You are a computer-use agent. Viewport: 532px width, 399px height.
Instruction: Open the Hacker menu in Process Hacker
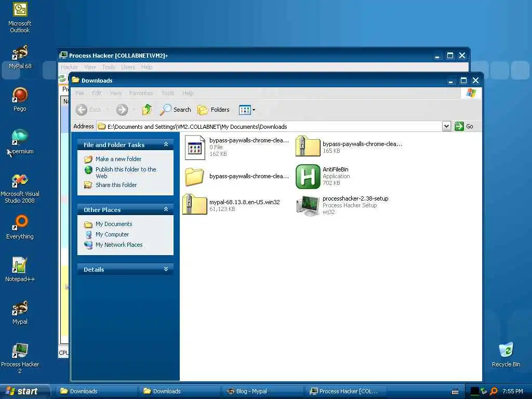point(69,67)
